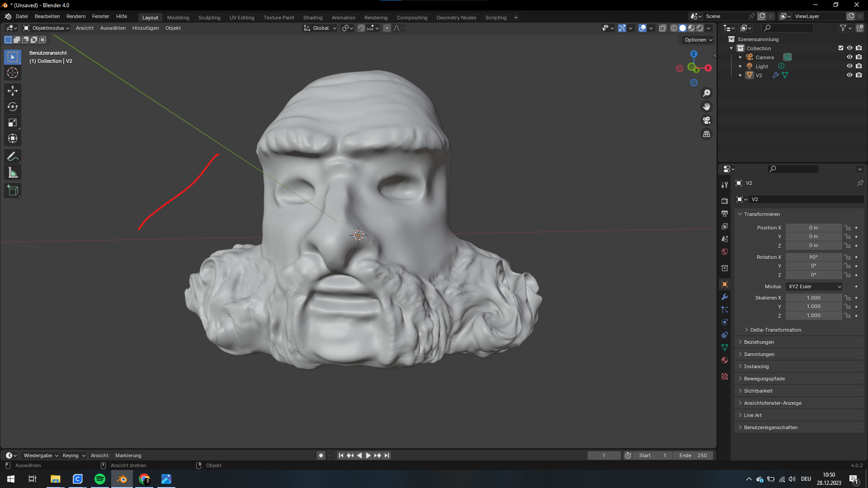Toggle camera view in viewport

[x=706, y=120]
